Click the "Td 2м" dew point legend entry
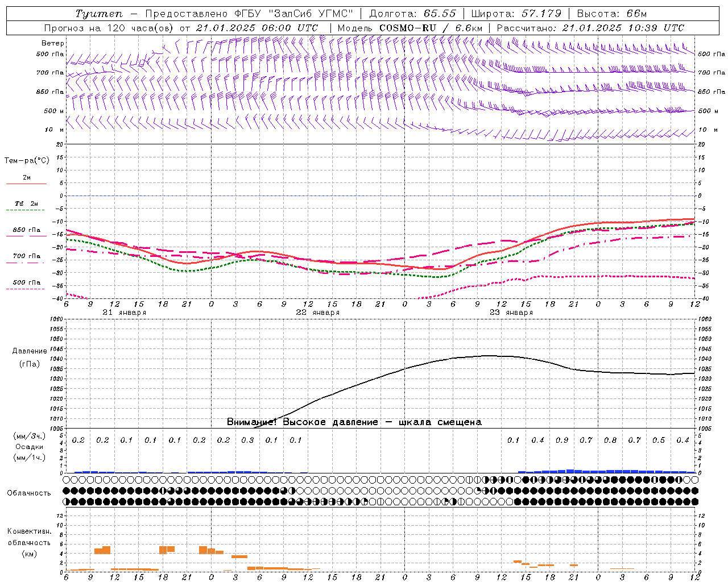This screenshot has height=582, width=728. [x=26, y=203]
